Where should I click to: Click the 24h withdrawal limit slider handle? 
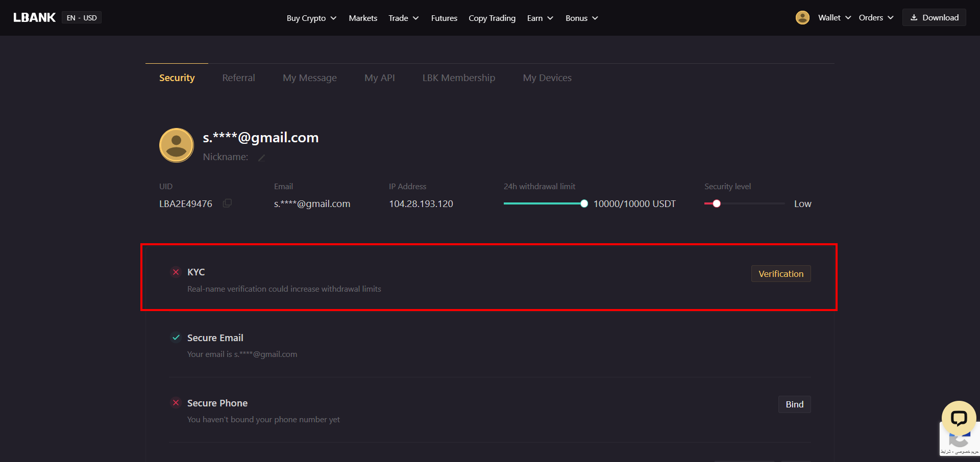584,203
